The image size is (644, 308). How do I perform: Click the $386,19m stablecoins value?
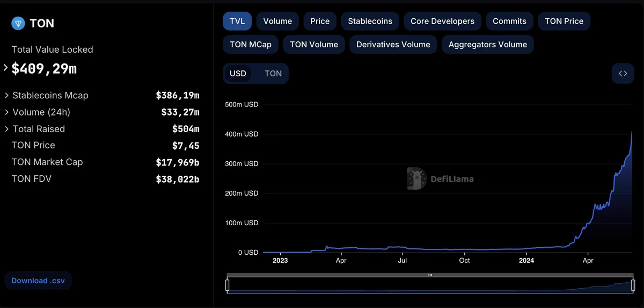tap(178, 96)
